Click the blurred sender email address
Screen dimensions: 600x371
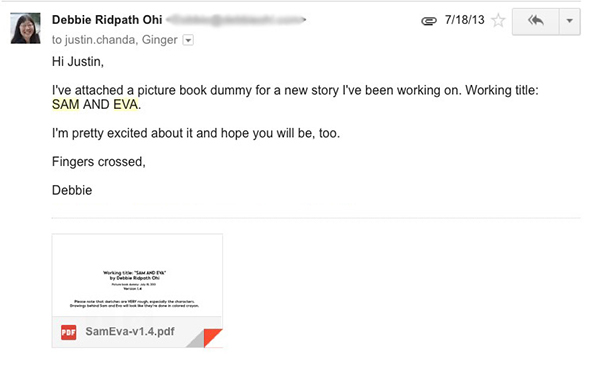[236, 19]
